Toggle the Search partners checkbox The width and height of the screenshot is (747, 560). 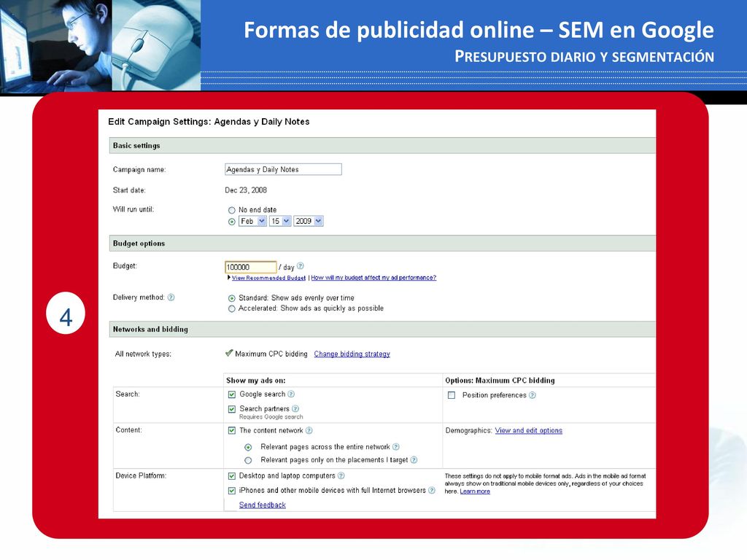(232, 409)
